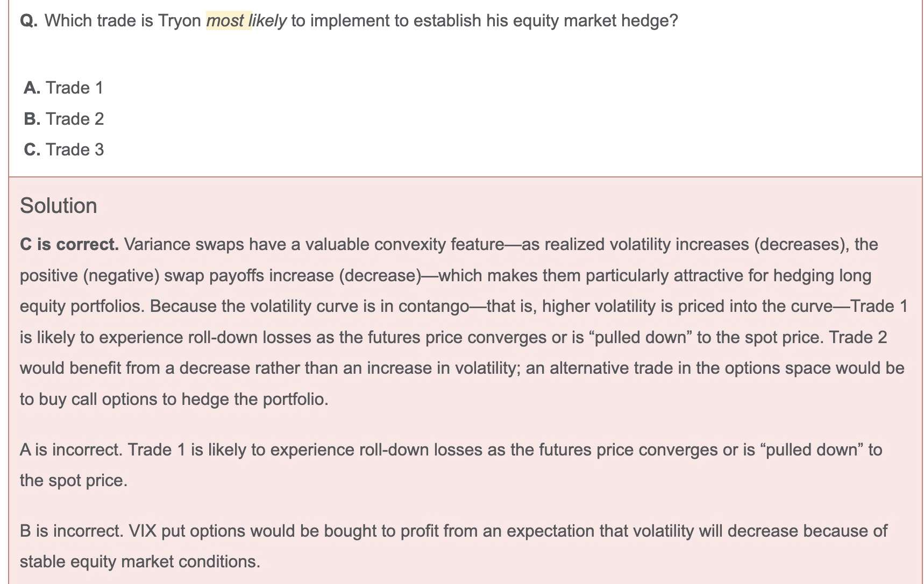The image size is (924, 584).
Task: Click the bold letter "B." option label
Action: 32,119
